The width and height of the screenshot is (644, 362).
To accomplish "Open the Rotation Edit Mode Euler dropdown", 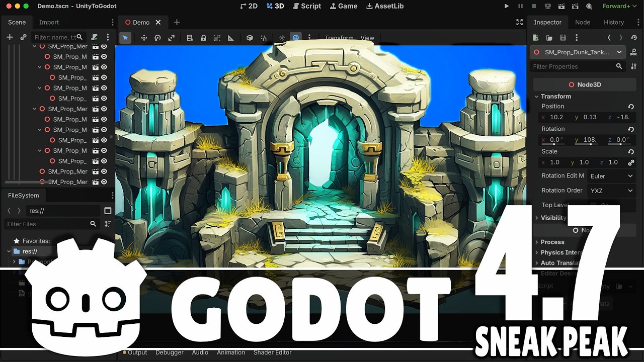I will coord(611,176).
